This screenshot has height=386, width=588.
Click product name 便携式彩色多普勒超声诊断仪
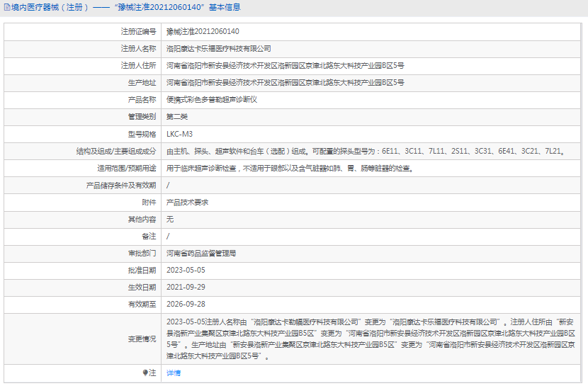212,100
